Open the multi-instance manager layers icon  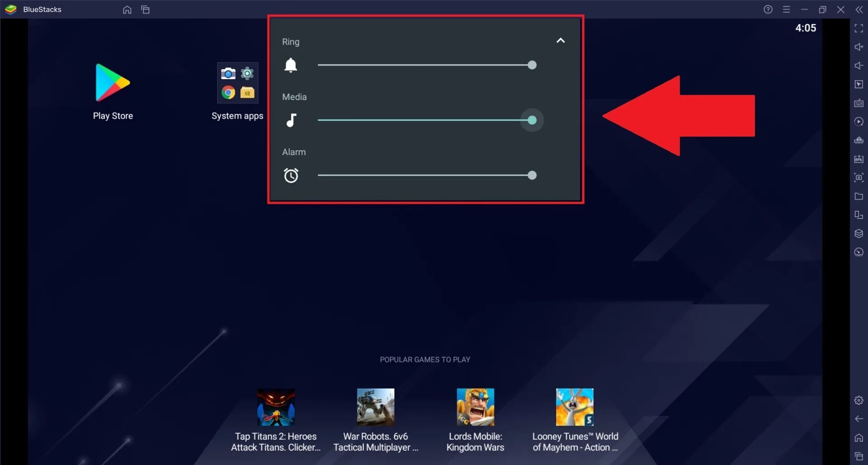(x=859, y=233)
